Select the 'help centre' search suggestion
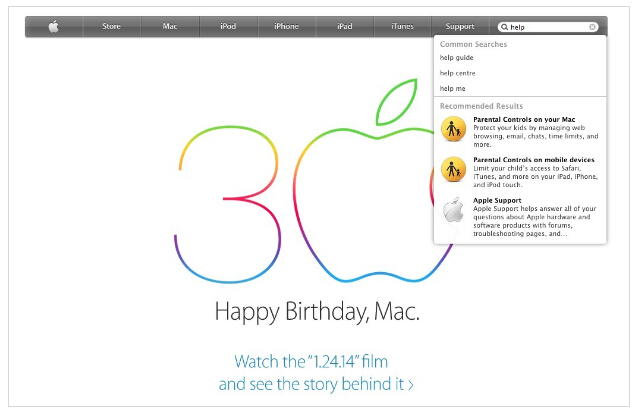The height and width of the screenshot is (414, 640). tap(457, 73)
